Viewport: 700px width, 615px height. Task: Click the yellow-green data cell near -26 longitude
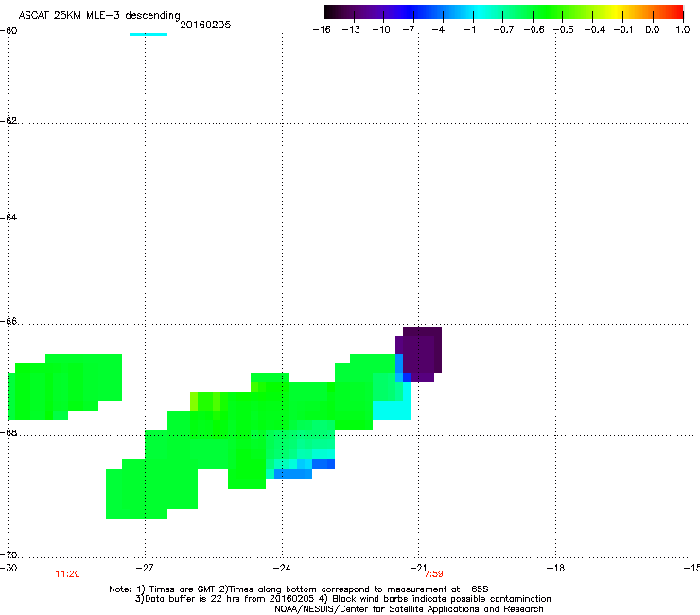(194, 401)
